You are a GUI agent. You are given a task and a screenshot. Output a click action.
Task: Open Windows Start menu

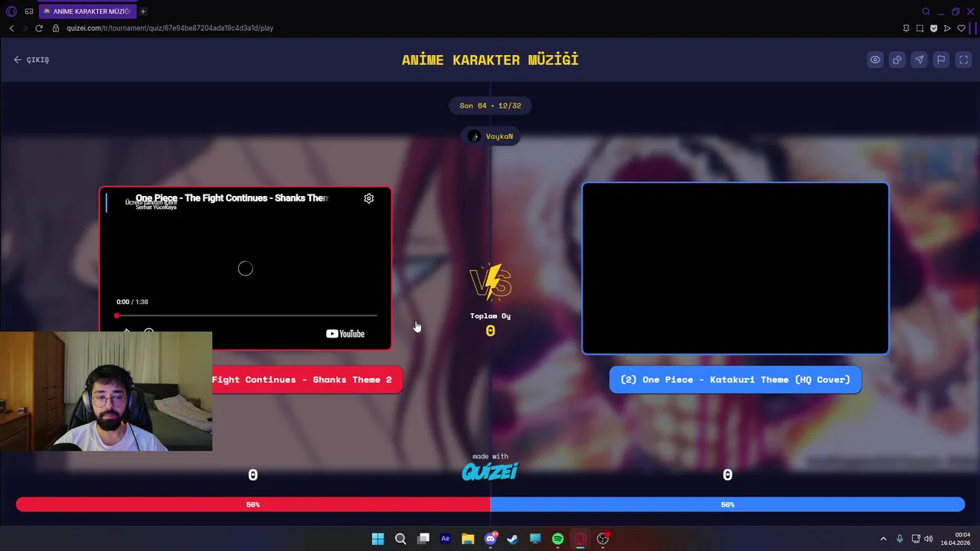point(377,539)
